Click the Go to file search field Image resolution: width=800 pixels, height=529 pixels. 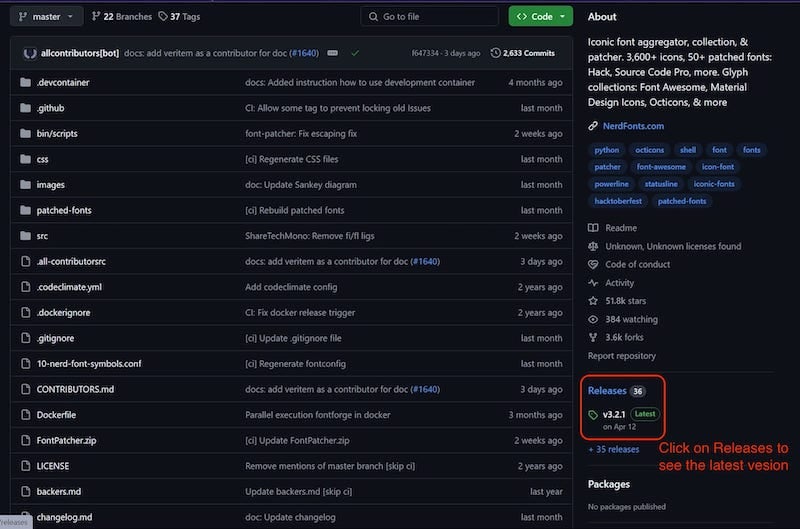[430, 16]
